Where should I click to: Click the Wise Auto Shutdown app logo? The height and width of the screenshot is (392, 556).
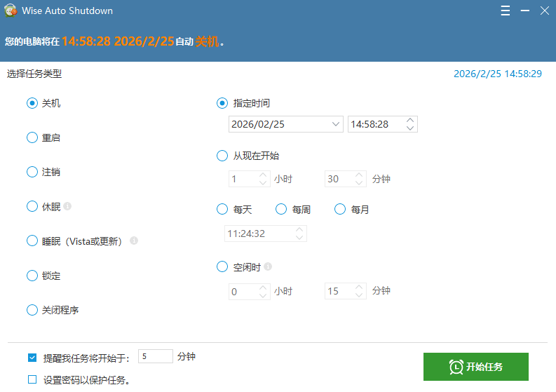tap(11, 11)
